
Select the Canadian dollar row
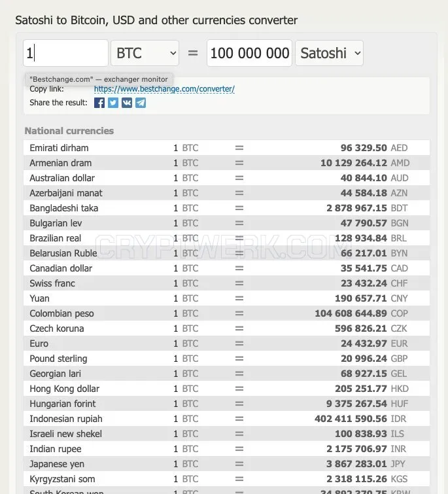point(226,268)
